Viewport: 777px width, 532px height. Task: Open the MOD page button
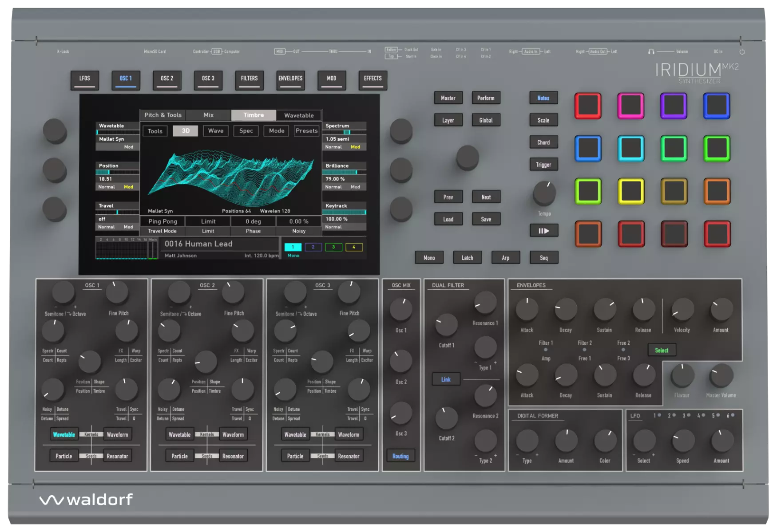(x=332, y=80)
